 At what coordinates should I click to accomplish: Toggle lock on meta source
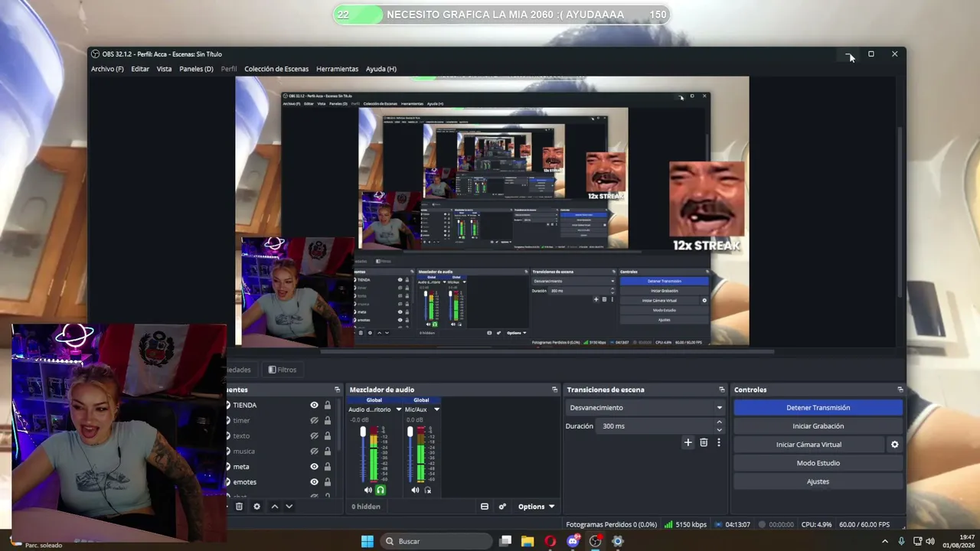pyautogui.click(x=328, y=466)
